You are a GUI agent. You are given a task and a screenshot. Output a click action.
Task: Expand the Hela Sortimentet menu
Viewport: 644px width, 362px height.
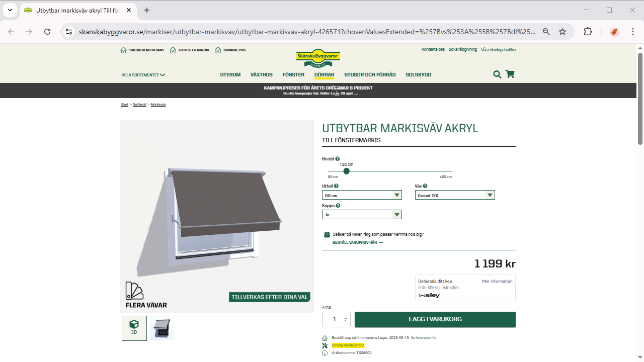tap(143, 75)
